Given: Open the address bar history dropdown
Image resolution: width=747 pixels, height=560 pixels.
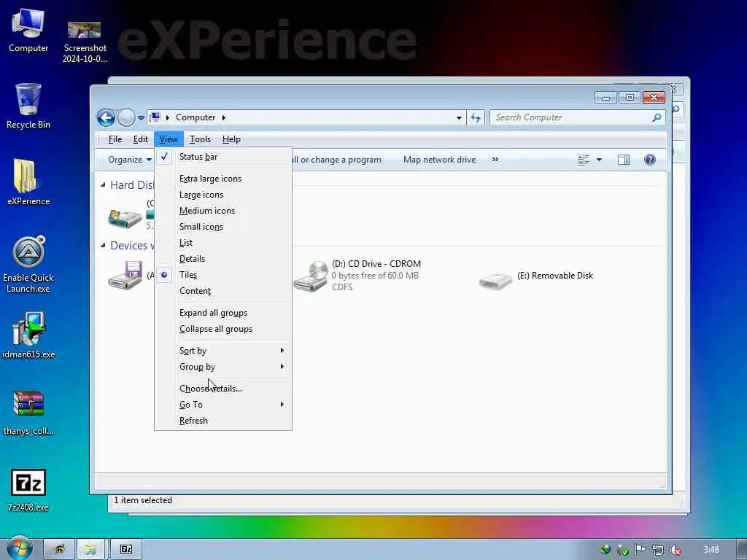Looking at the screenshot, I should pyautogui.click(x=459, y=117).
